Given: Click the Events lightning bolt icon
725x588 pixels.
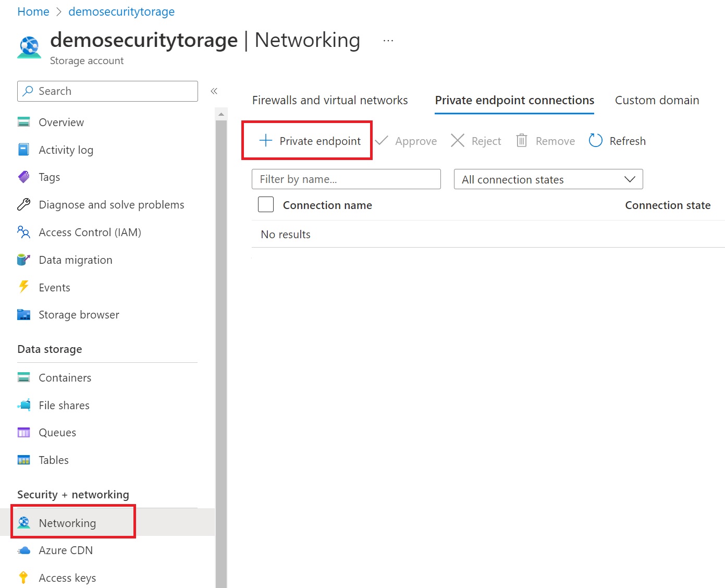Looking at the screenshot, I should pos(24,287).
